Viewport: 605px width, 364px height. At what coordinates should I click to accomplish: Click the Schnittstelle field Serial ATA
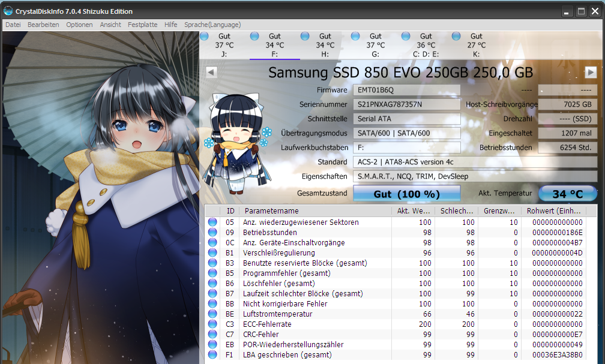pos(407,119)
